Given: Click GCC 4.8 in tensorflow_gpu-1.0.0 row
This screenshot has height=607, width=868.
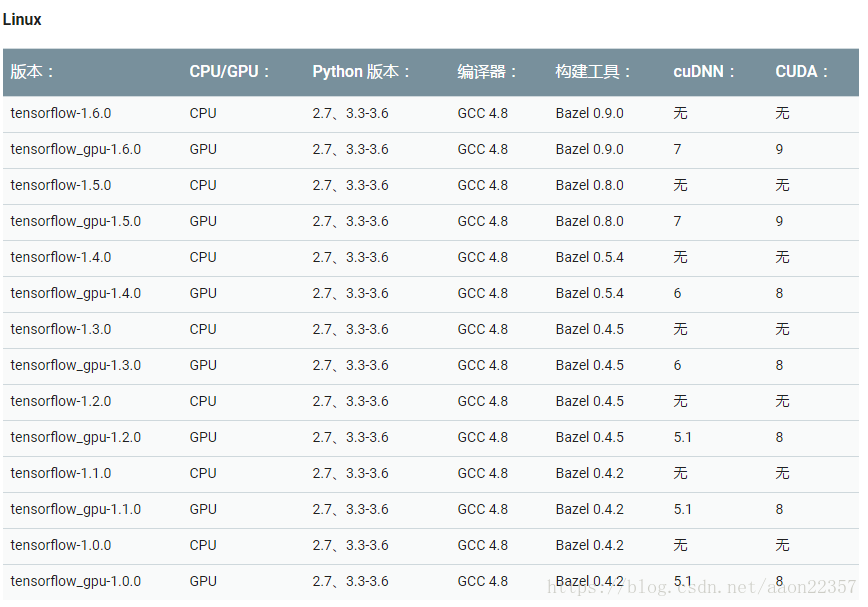Looking at the screenshot, I should click(x=483, y=581).
